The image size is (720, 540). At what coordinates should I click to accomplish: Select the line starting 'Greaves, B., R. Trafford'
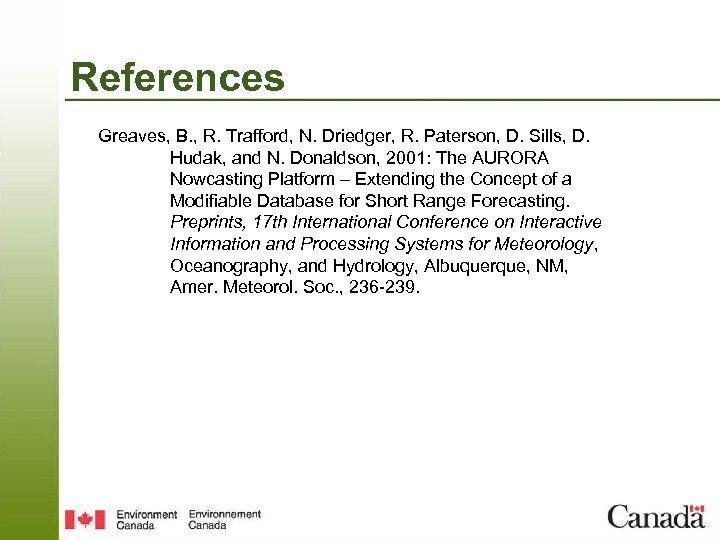coord(344,136)
